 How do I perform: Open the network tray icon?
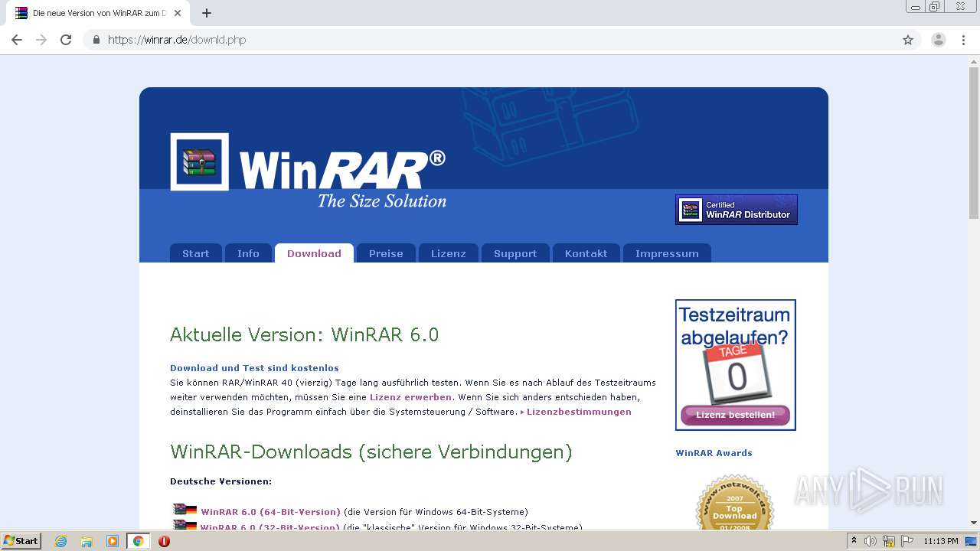click(x=889, y=541)
